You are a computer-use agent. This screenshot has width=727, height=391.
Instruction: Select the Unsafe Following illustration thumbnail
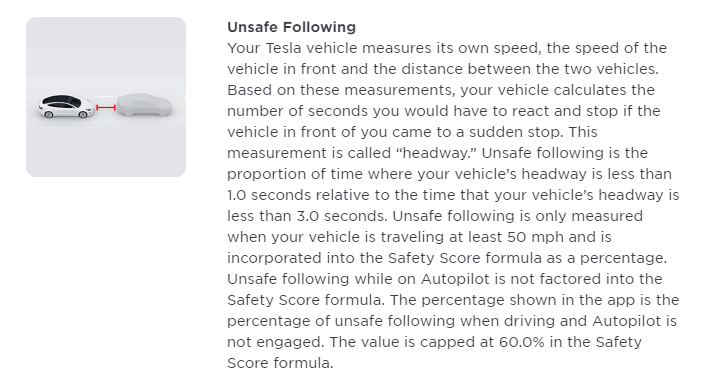point(106,97)
